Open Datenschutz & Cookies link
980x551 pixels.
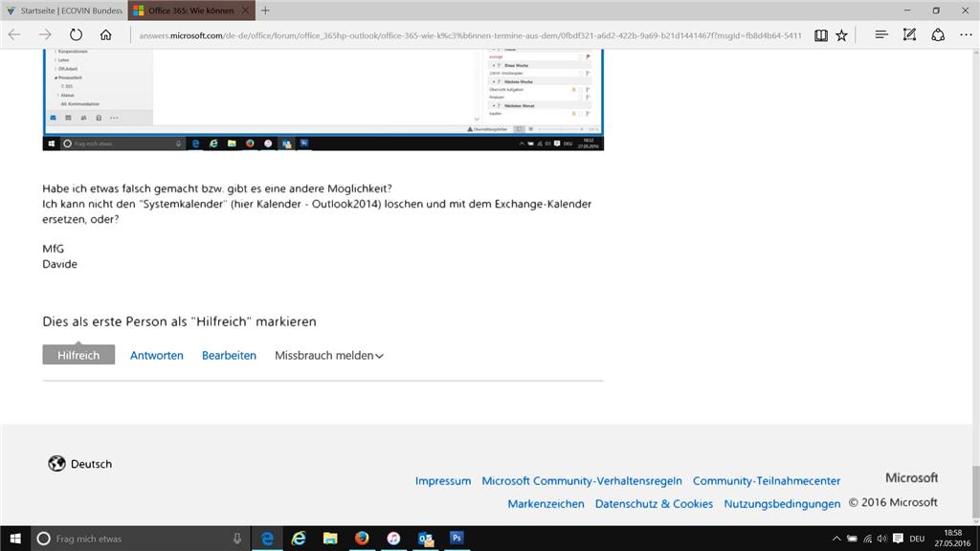coord(654,504)
